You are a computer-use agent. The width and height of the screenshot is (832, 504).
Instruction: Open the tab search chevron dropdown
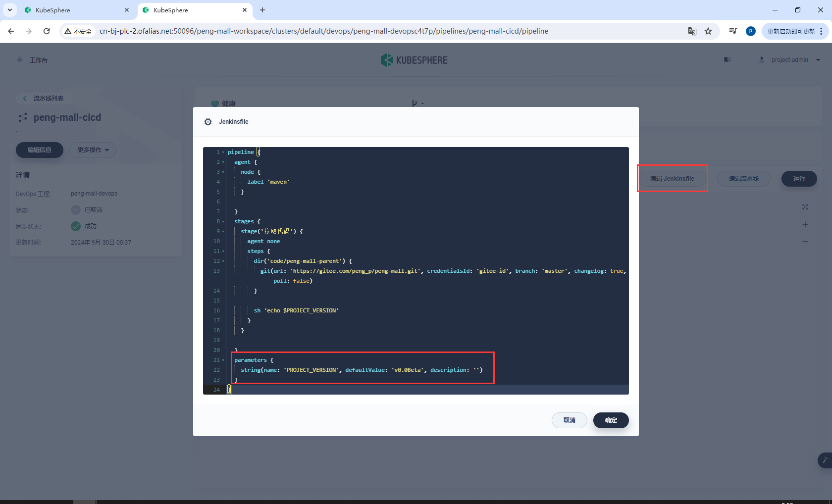click(9, 10)
